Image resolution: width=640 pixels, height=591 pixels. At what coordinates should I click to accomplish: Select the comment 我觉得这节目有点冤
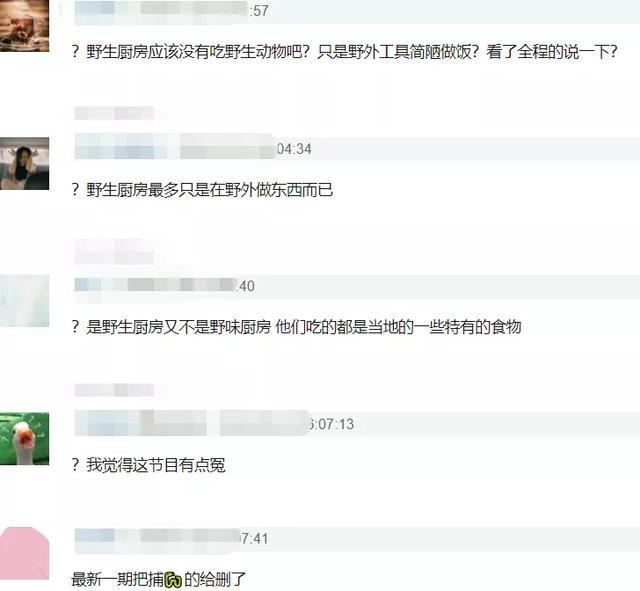148,465
